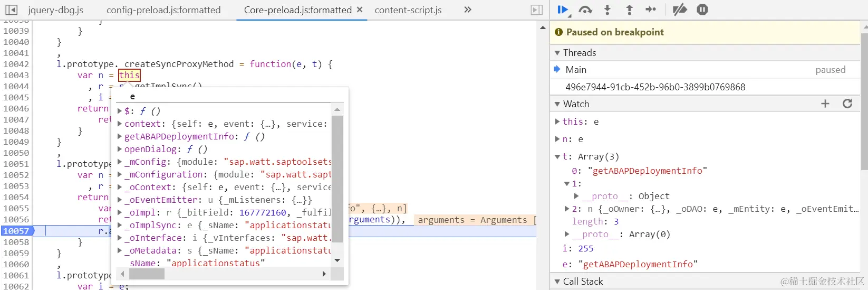Click the popup horizontal scrollbar thumb
Image resolution: width=868 pixels, height=290 pixels.
tap(147, 274)
